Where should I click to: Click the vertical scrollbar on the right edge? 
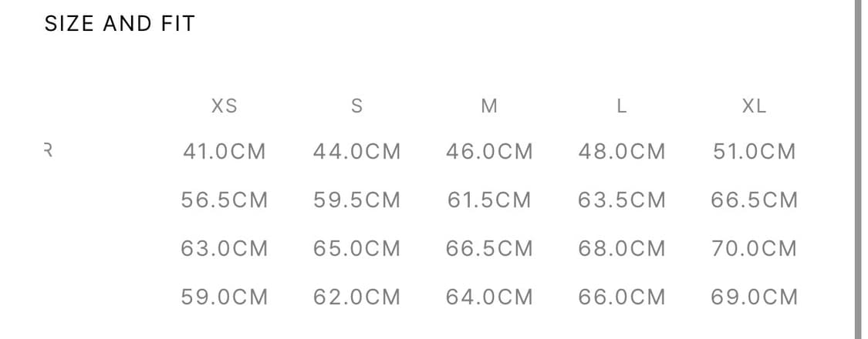(x=856, y=169)
